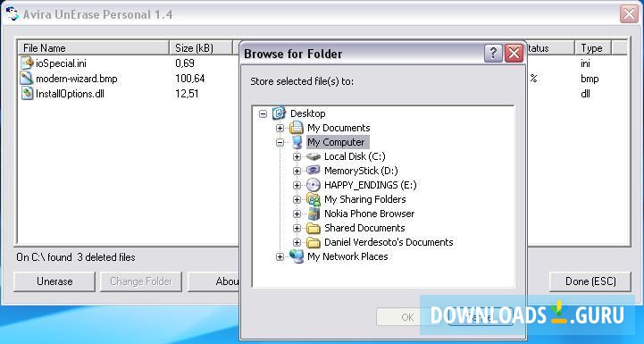Image resolution: width=644 pixels, height=344 pixels.
Task: Click the Desktop icon in folder tree
Action: coord(279,113)
